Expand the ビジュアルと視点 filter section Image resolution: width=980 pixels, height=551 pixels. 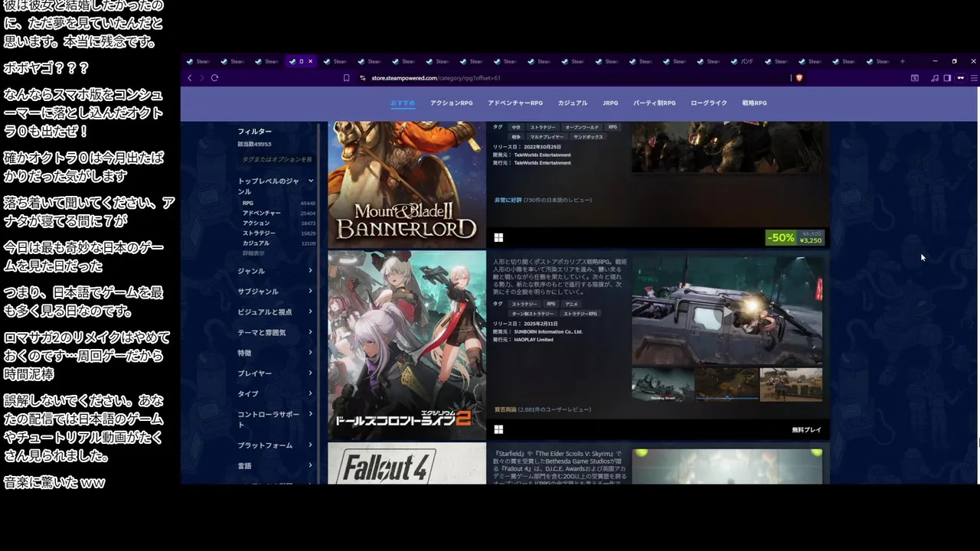(276, 312)
